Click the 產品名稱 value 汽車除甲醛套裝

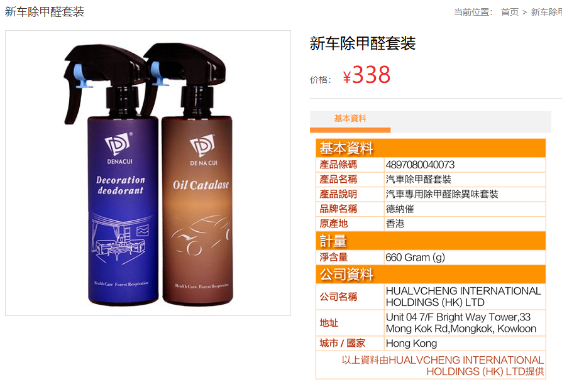(418, 180)
